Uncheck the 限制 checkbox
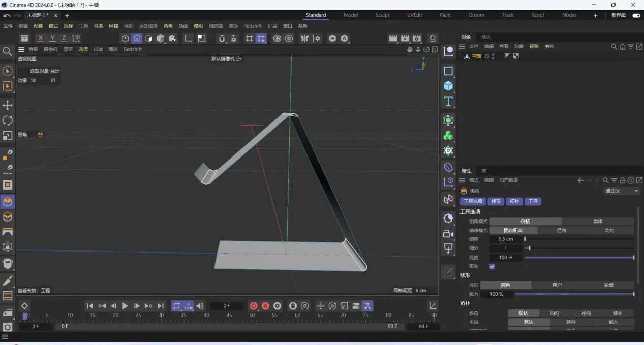This screenshot has height=345, width=644. click(x=492, y=267)
